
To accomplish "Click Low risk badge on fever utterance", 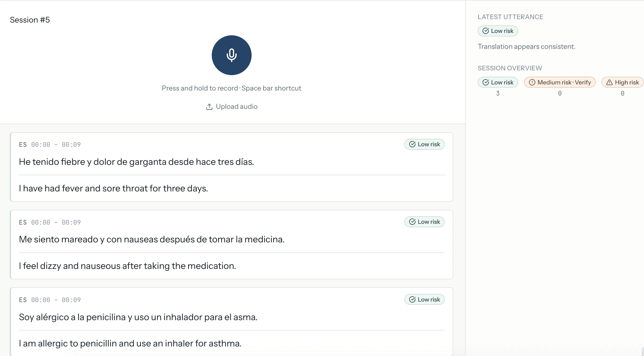I will point(424,144).
